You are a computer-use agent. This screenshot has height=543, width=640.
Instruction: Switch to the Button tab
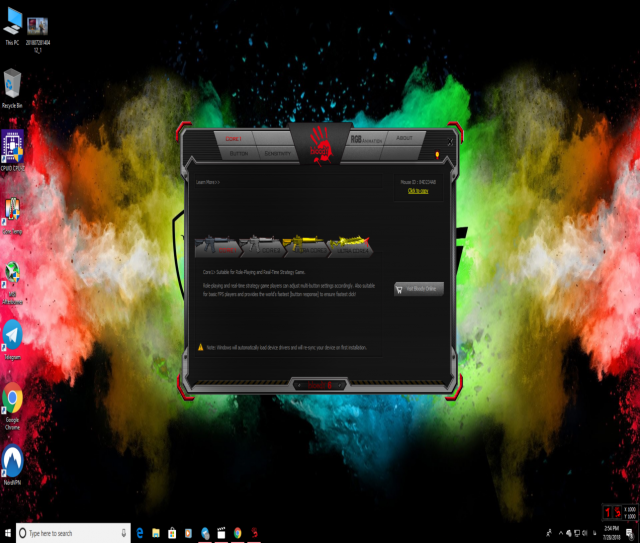tap(239, 154)
